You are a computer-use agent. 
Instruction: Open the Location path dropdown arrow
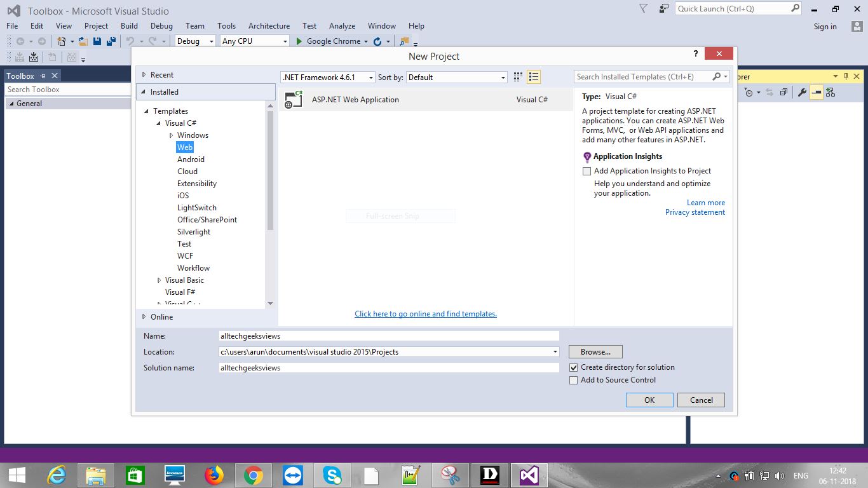(555, 351)
